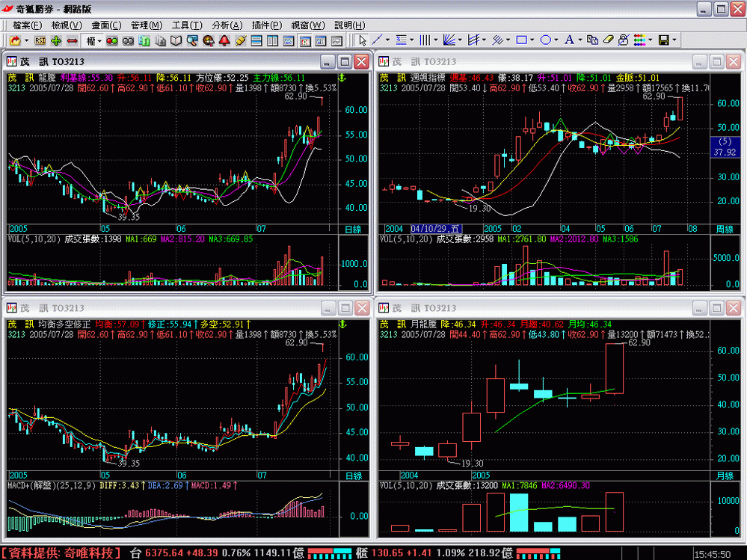Viewport: 747px width, 560px height.
Task: Click the red and green lights icon
Action: [x=112, y=41]
